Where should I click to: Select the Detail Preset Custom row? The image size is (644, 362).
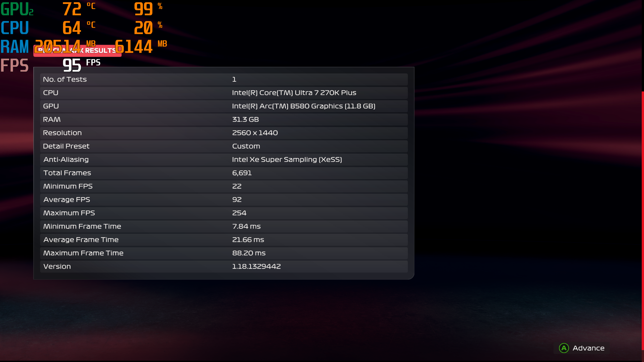[x=223, y=146]
